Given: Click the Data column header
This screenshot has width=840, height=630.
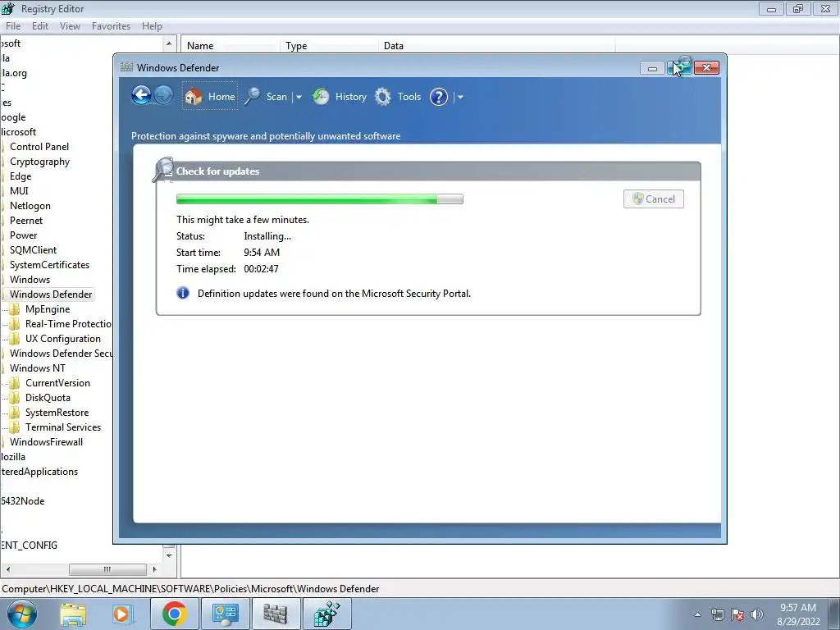Looking at the screenshot, I should click(x=496, y=46).
